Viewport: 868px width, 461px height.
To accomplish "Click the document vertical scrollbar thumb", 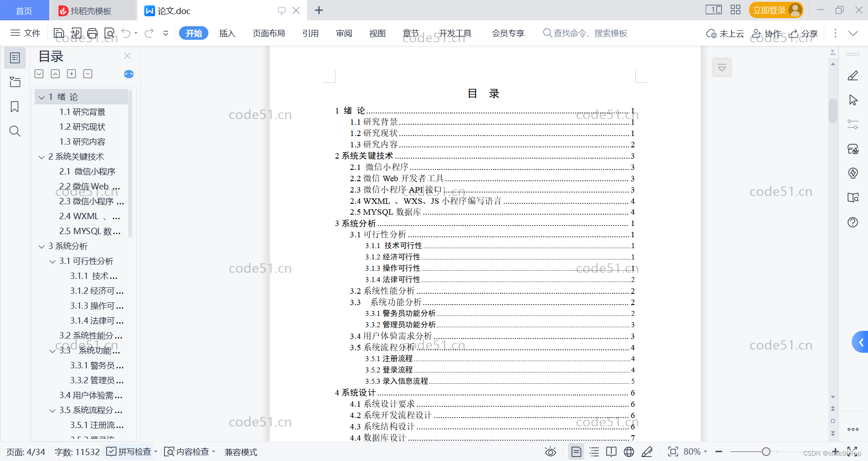I will click(833, 110).
